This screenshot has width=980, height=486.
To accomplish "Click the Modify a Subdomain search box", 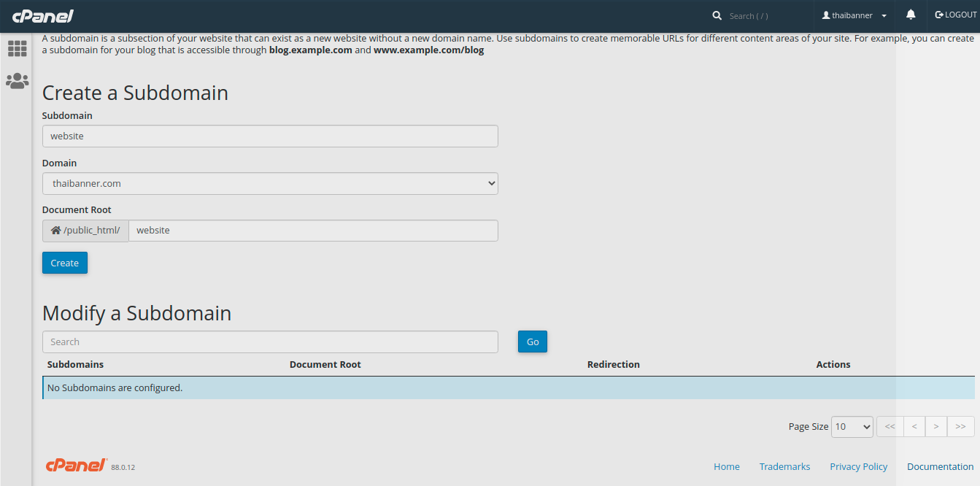I will 270,342.
